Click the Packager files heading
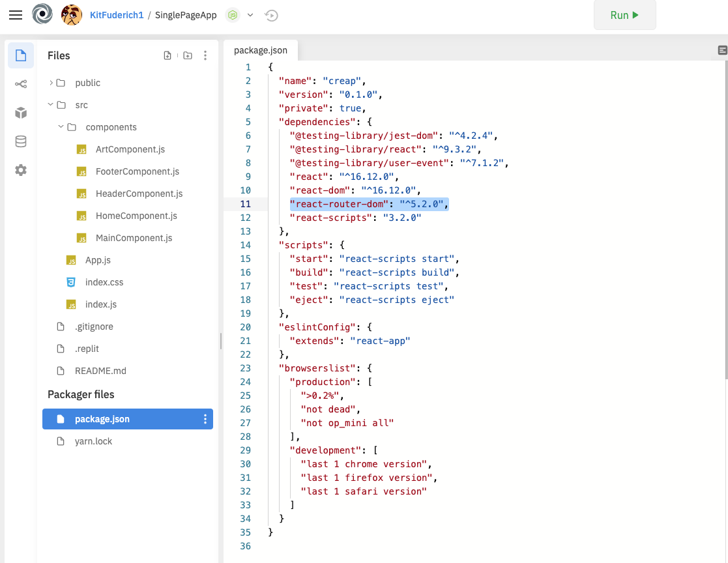 pos(81,394)
